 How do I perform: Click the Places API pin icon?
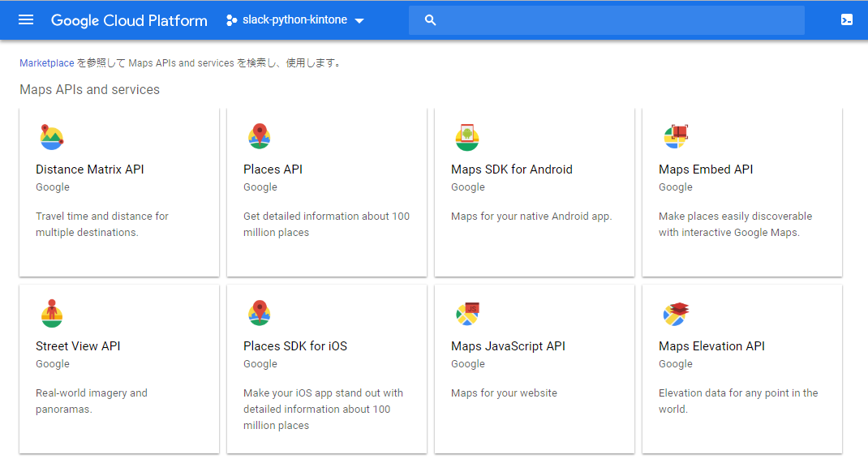click(259, 136)
